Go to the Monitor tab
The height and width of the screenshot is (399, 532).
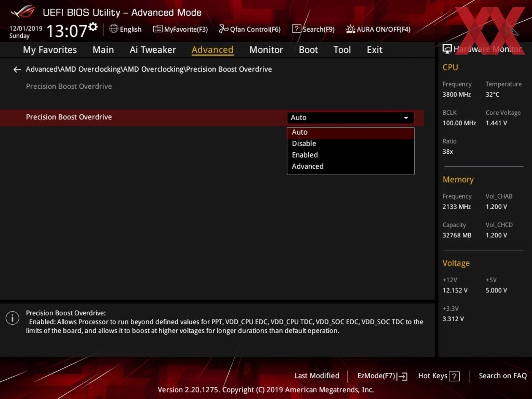click(x=266, y=50)
